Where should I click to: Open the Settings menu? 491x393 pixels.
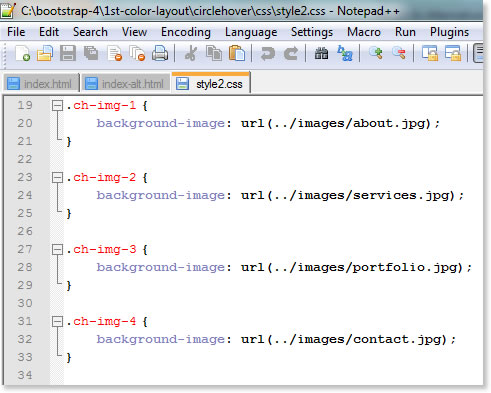(x=312, y=32)
